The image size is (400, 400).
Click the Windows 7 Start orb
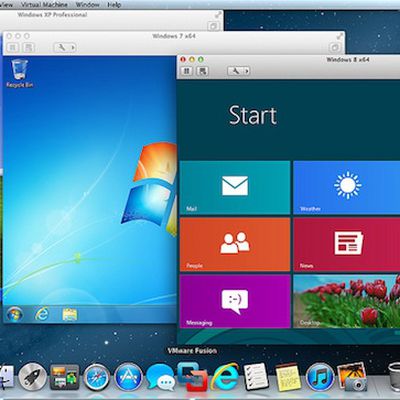click(x=14, y=314)
